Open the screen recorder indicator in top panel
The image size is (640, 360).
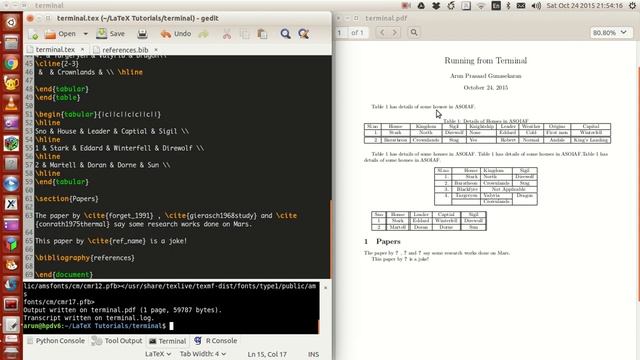tap(406, 6)
